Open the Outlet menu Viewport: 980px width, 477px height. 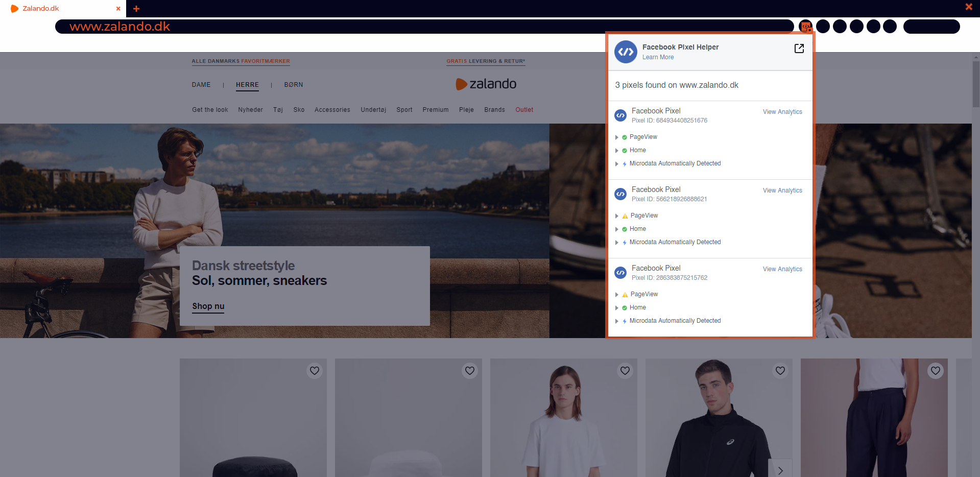pos(524,110)
